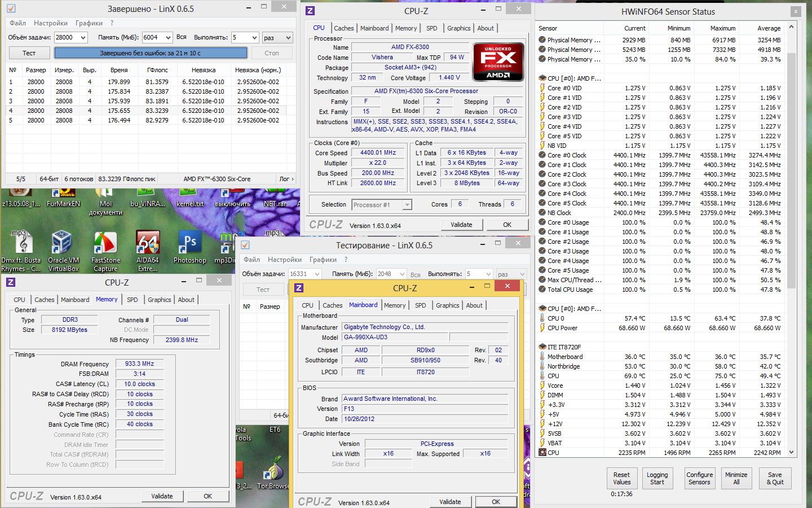Select the kernel.txt desktop file label
Screen dimensions: 812x508
pos(190,204)
